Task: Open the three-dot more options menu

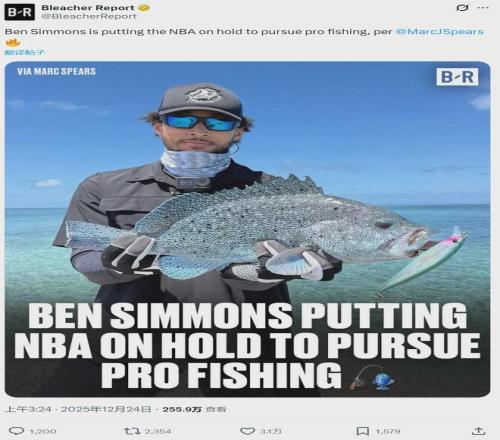Action: 483,8
